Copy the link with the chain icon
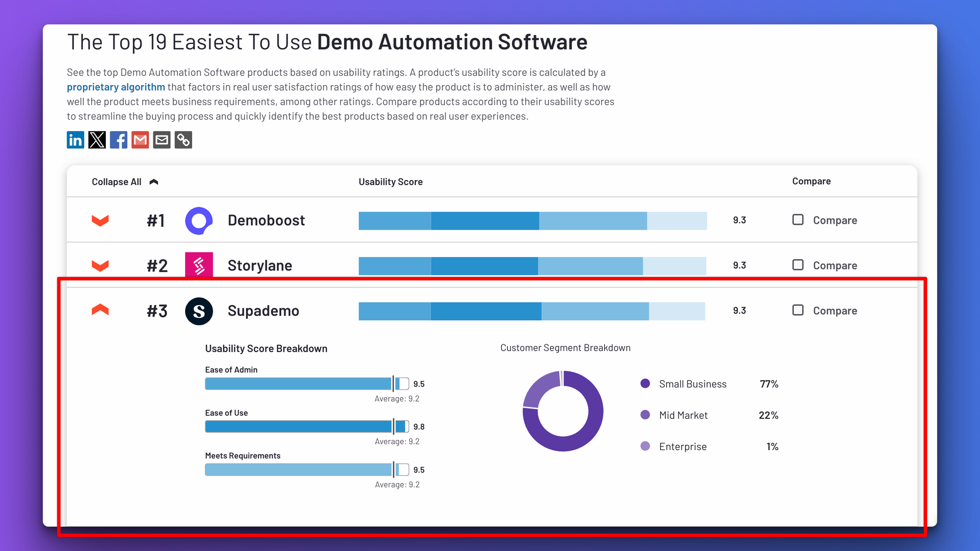The width and height of the screenshot is (980, 551). point(183,140)
